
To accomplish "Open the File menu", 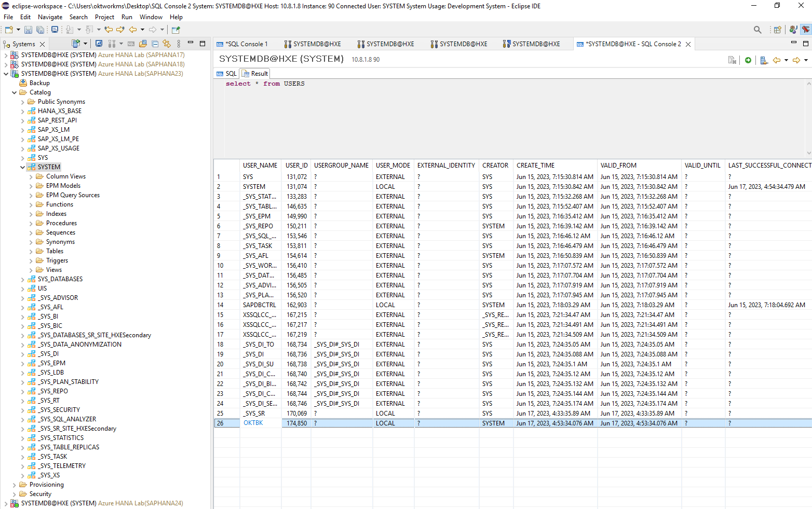I will click(x=8, y=17).
